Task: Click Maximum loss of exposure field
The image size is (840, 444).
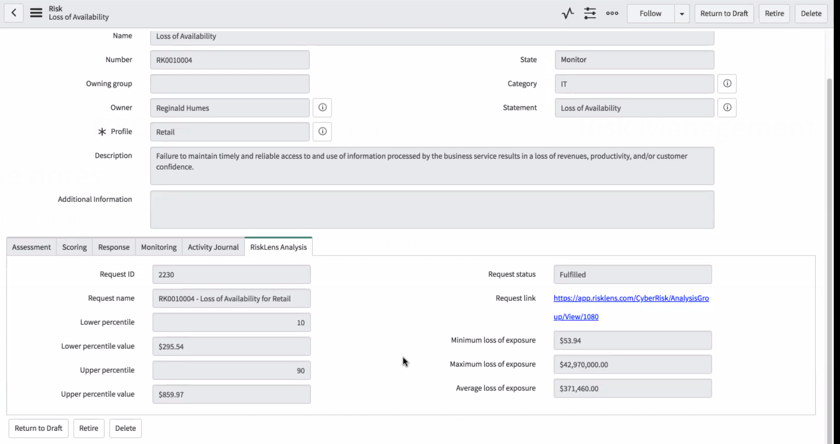Action: coord(633,364)
